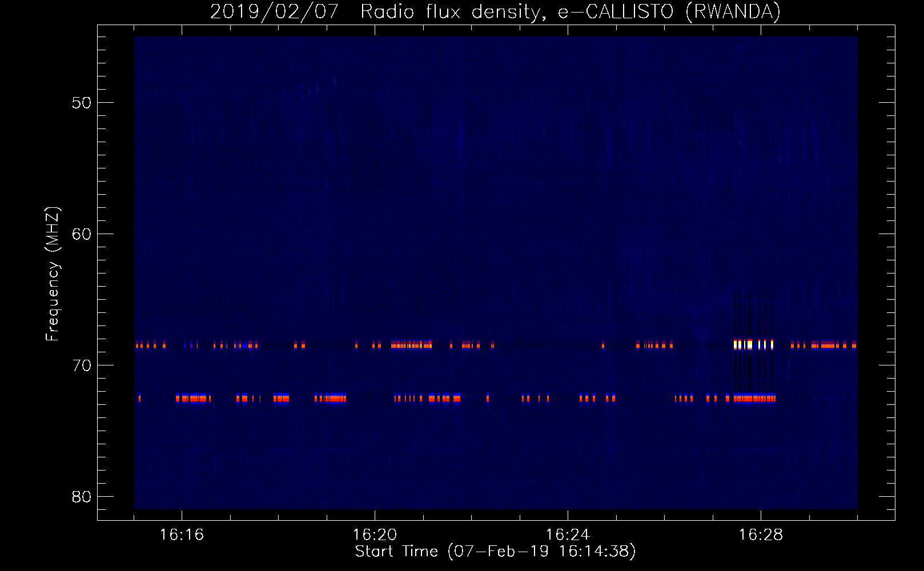
Task: Click the 50 frequency tick label
Action: (x=82, y=103)
